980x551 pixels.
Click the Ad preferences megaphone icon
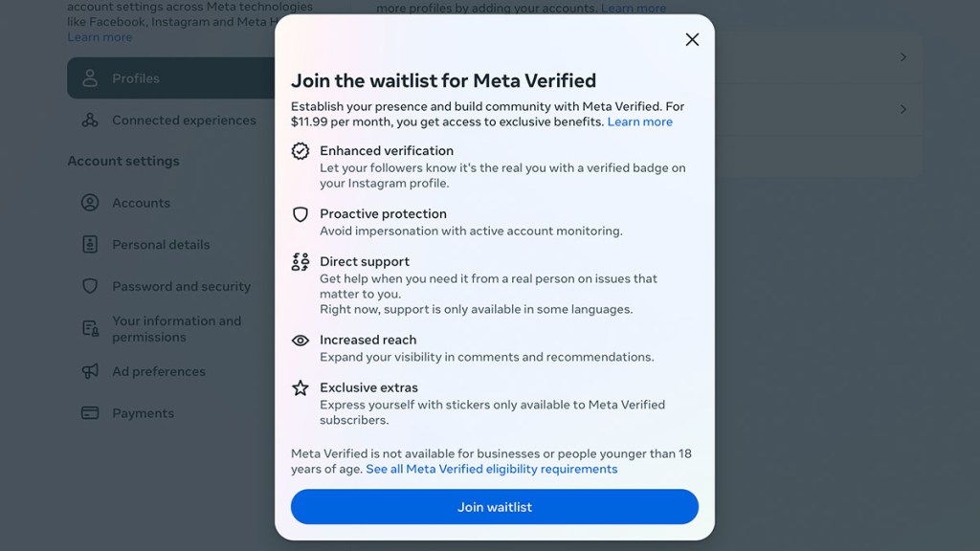tap(90, 371)
